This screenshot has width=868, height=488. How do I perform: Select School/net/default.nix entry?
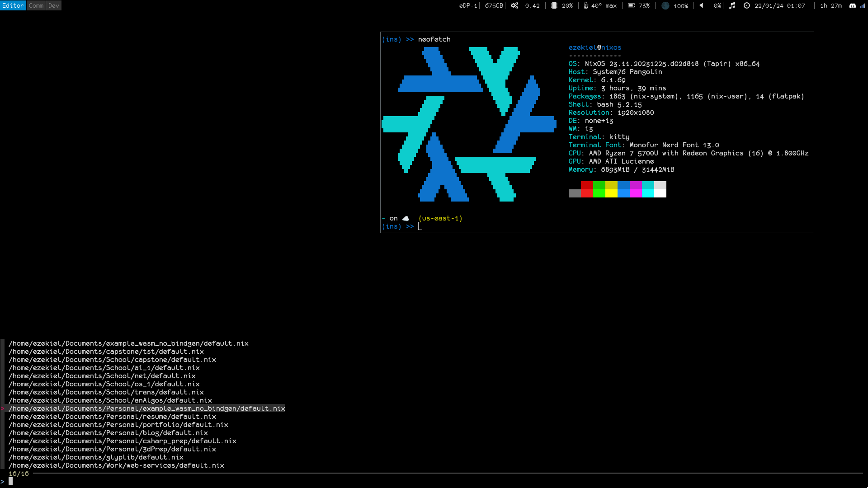pos(102,376)
